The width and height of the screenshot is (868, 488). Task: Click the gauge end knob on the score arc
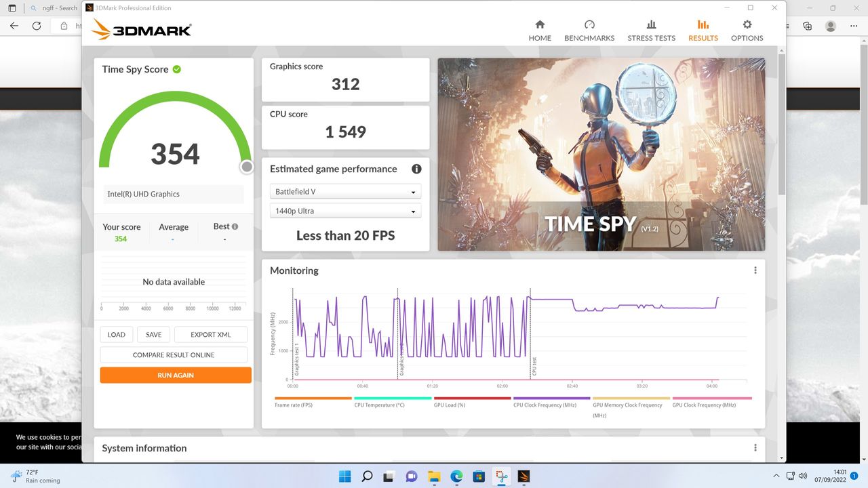click(247, 167)
